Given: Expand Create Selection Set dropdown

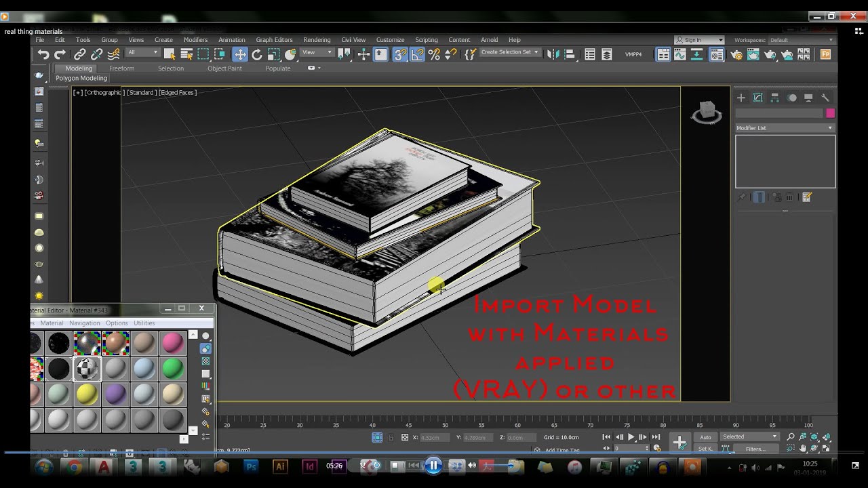Looking at the screenshot, I should point(509,52).
